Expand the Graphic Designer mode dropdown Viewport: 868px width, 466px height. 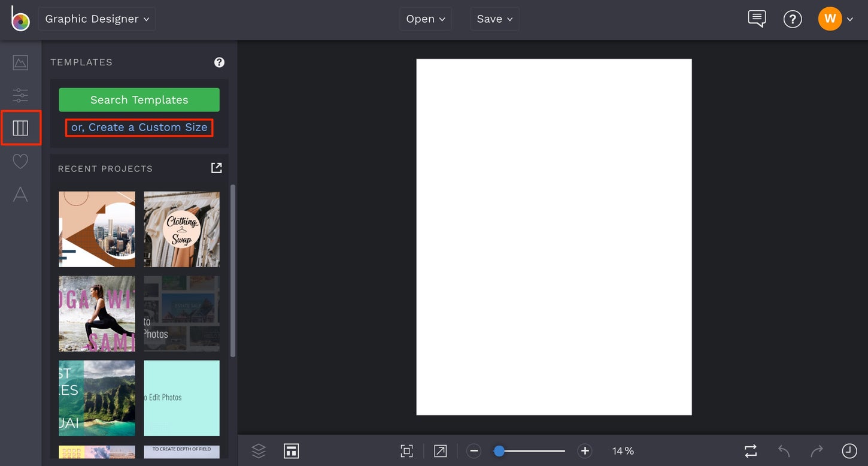97,19
